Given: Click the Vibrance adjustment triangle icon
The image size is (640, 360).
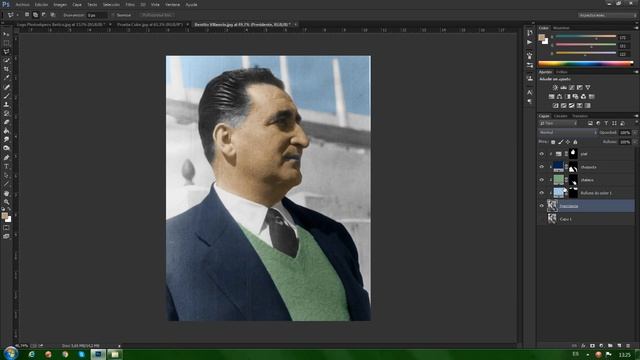Looking at the screenshot, I should point(588,87).
